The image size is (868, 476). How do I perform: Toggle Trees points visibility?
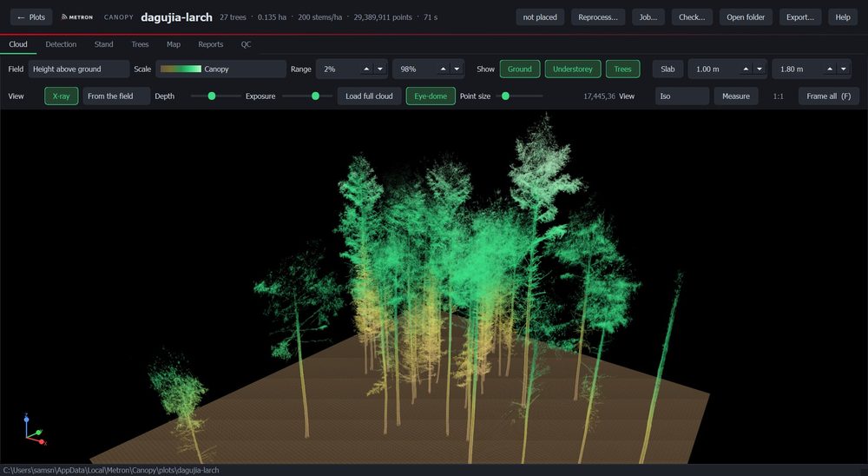[622, 69]
